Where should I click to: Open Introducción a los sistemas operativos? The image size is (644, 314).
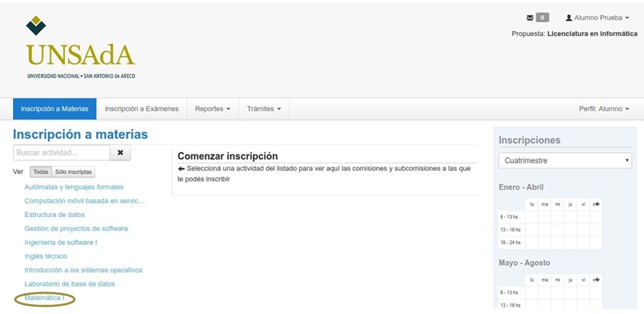point(83,270)
